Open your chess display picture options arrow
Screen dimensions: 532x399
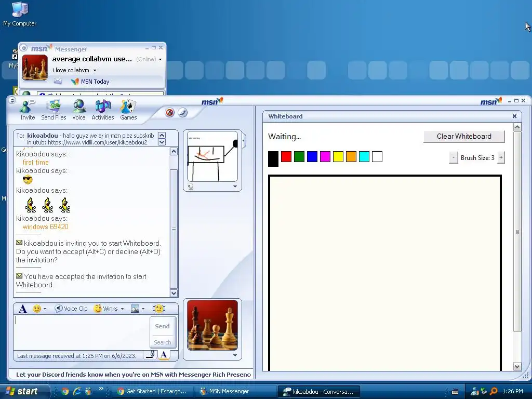tap(235, 355)
